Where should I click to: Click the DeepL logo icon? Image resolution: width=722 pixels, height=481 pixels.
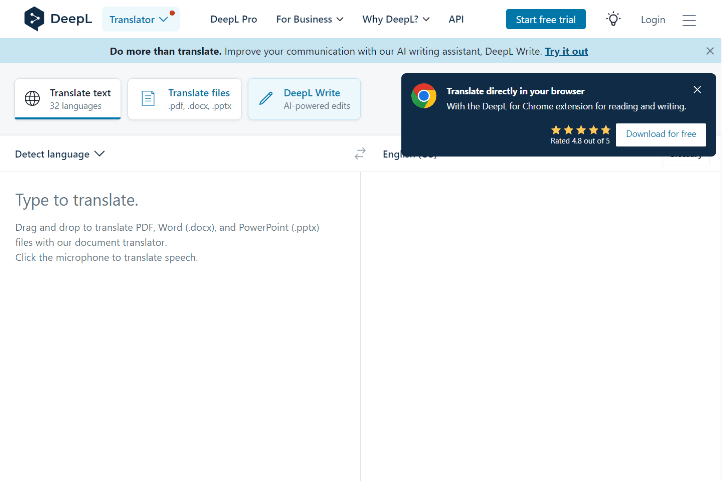34,19
